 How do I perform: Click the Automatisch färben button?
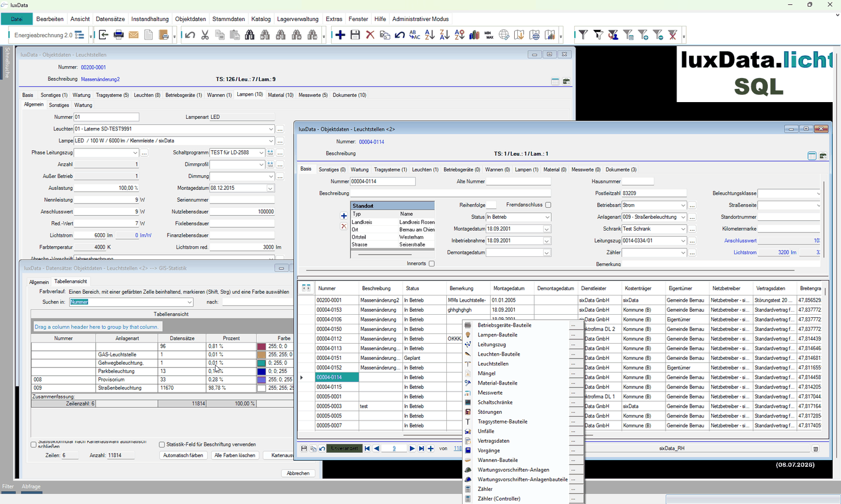click(183, 455)
